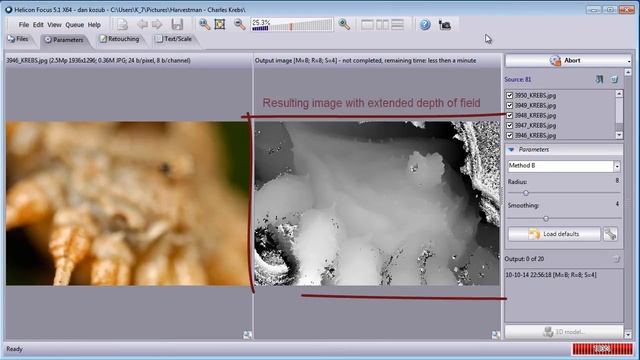Screen dimensions: 640x360
Task: Select the single-pane view layout icon
Action: [x=367, y=24]
